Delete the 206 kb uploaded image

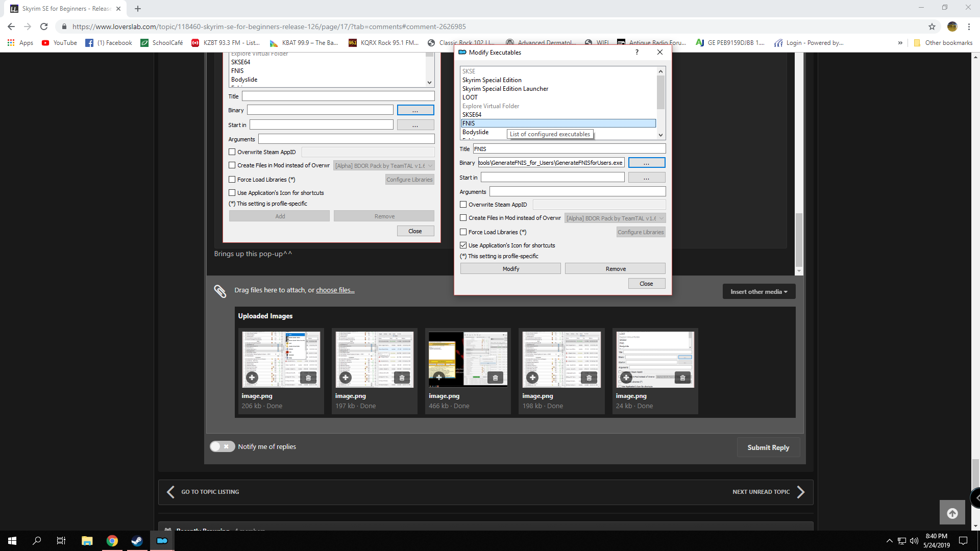tap(308, 378)
